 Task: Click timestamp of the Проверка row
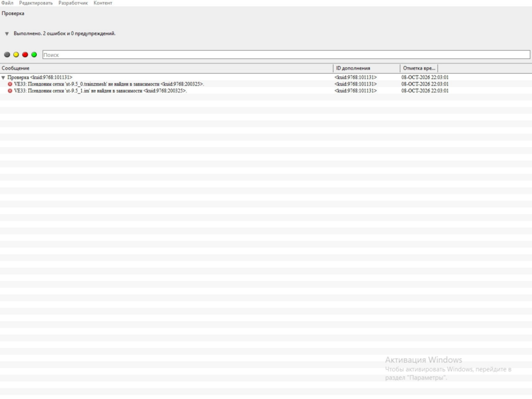[425, 77]
